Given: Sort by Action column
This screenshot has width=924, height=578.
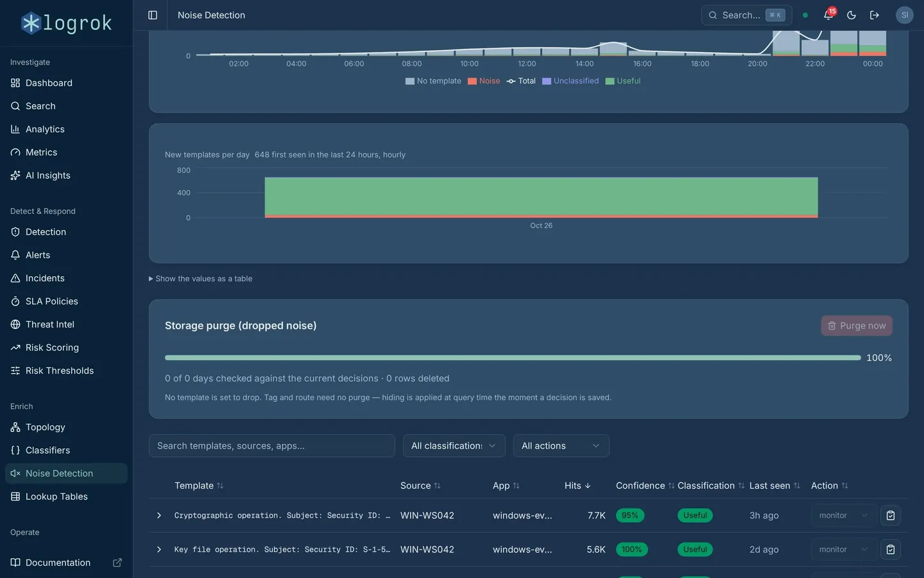Looking at the screenshot, I should (830, 486).
